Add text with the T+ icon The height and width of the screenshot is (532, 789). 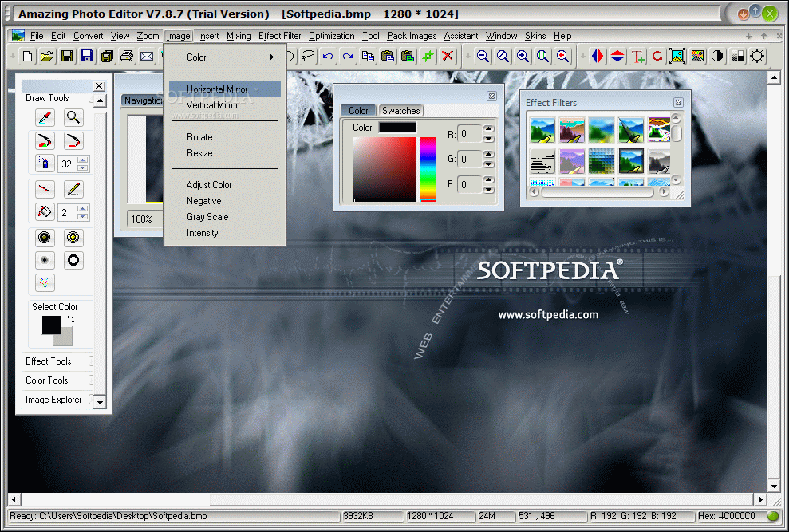(637, 56)
